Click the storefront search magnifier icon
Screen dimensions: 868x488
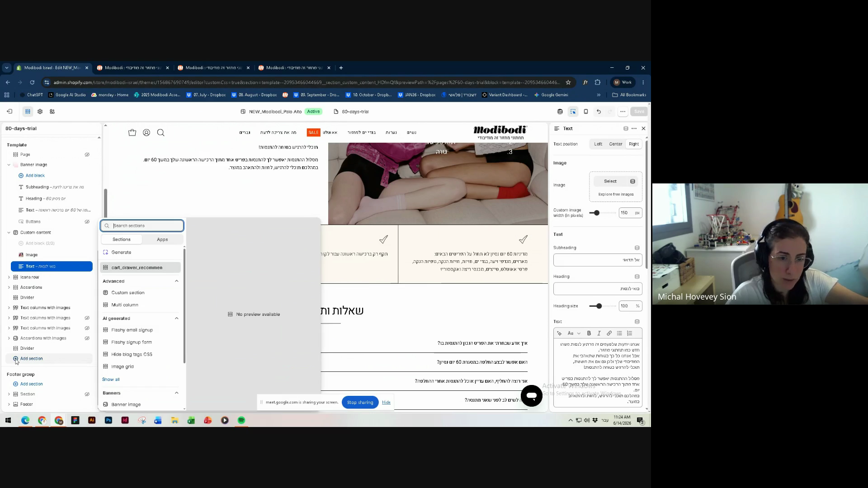pyautogui.click(x=160, y=133)
